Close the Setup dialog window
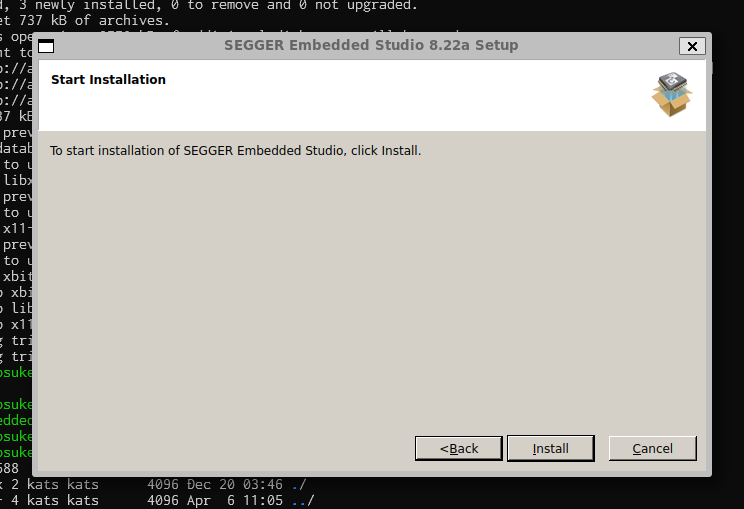 pos(692,46)
